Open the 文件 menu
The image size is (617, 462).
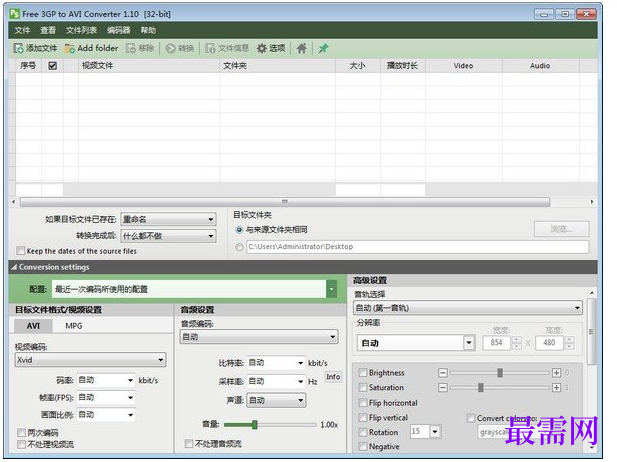(22, 30)
